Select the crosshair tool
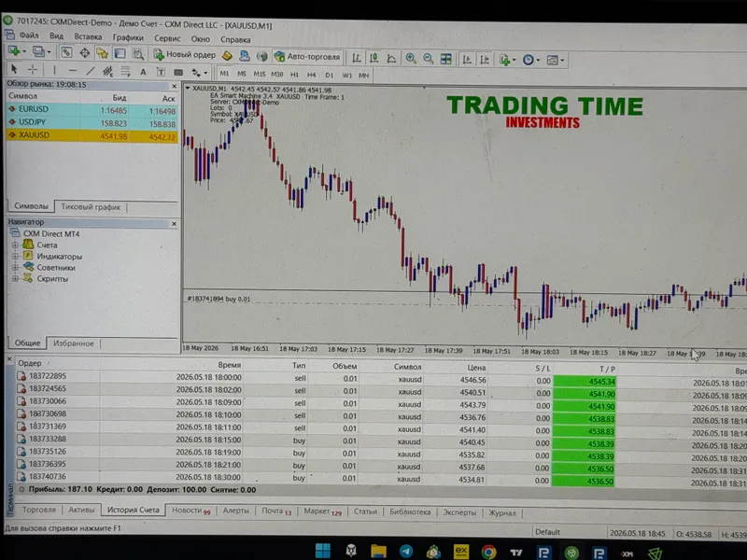747x560 pixels. click(x=33, y=70)
